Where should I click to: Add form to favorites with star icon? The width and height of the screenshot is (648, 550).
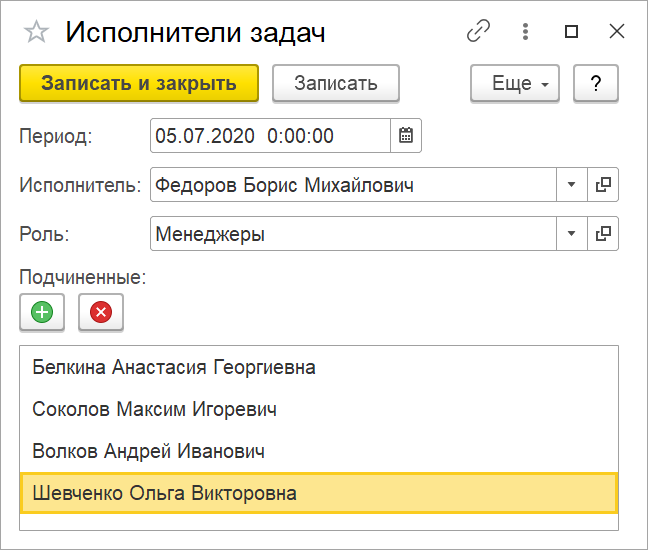(36, 32)
